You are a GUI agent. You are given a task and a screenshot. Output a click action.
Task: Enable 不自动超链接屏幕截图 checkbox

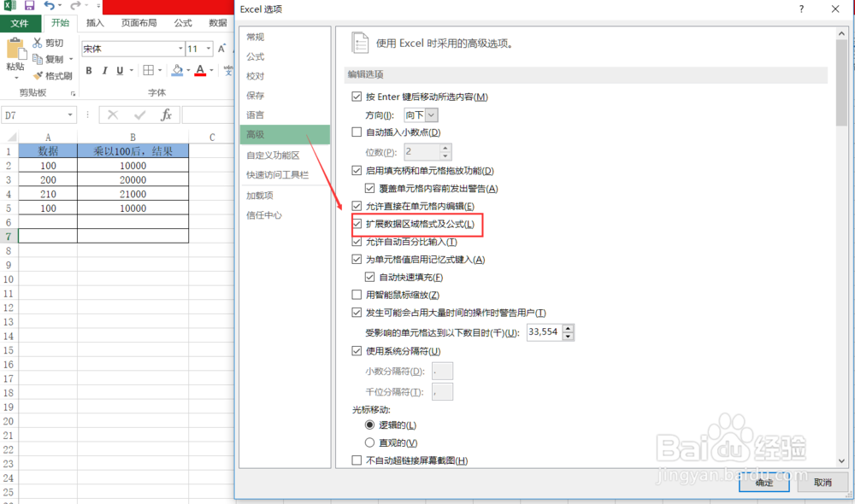click(x=357, y=460)
